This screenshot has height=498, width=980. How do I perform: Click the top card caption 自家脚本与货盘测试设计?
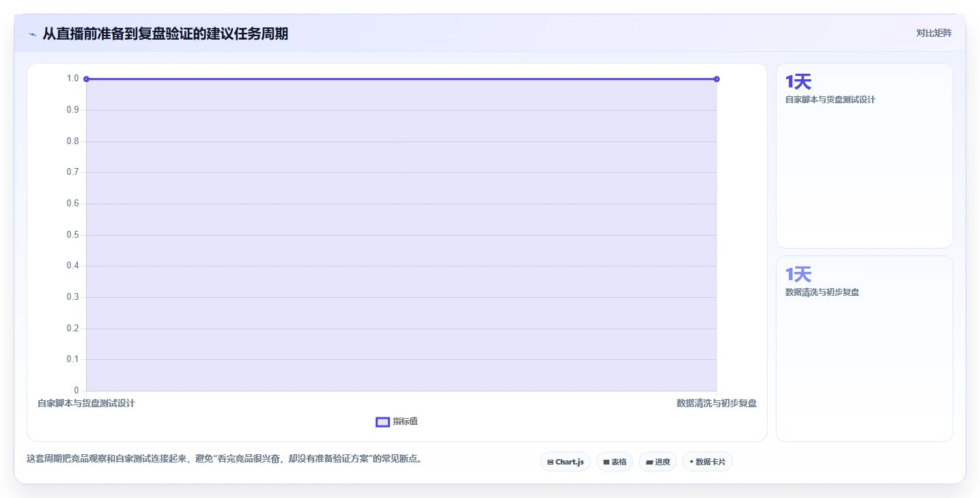830,100
